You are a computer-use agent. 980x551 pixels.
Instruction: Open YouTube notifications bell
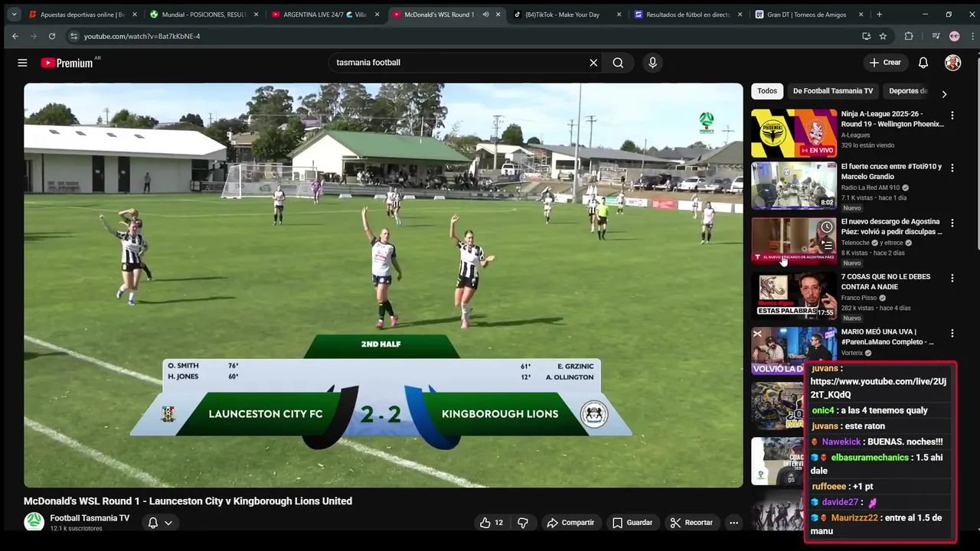[x=923, y=63]
